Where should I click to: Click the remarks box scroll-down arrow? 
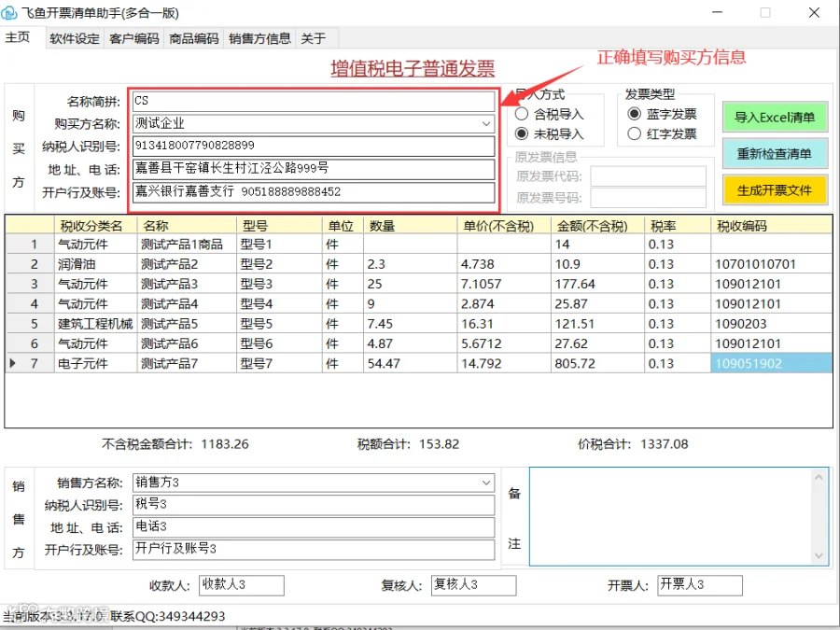819,556
